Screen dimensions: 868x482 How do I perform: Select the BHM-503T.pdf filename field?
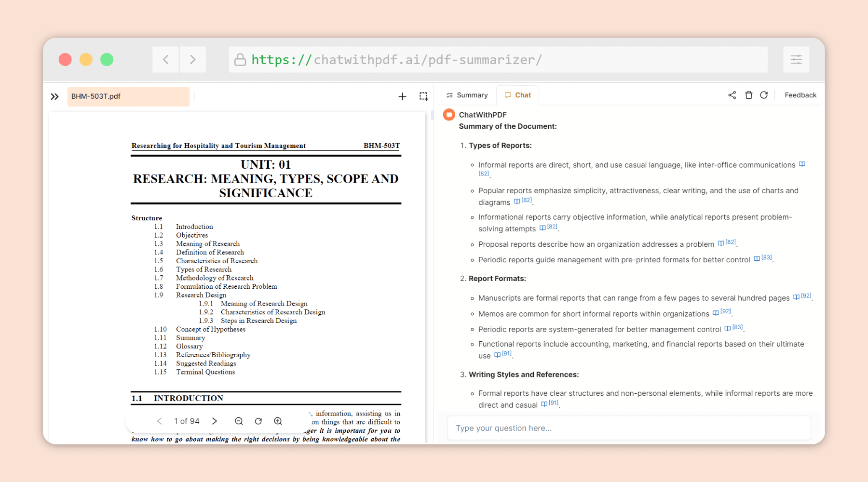(x=128, y=96)
